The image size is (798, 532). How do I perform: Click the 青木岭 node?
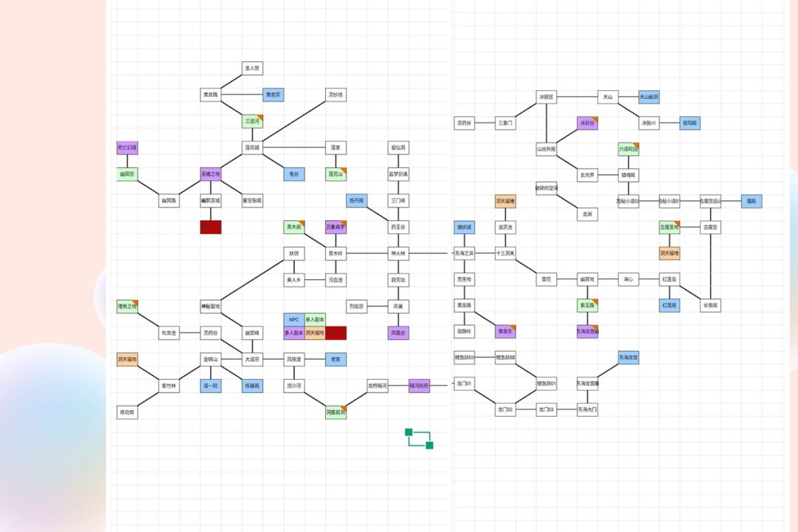tap(335, 253)
